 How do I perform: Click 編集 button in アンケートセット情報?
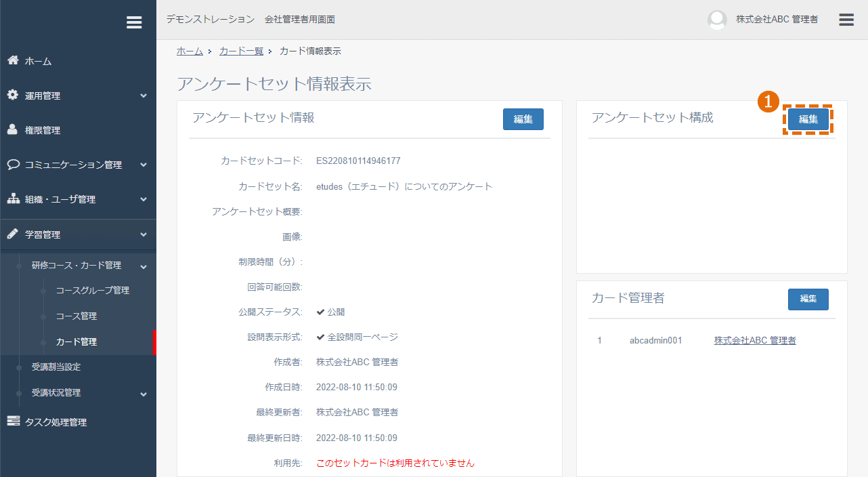coord(523,119)
